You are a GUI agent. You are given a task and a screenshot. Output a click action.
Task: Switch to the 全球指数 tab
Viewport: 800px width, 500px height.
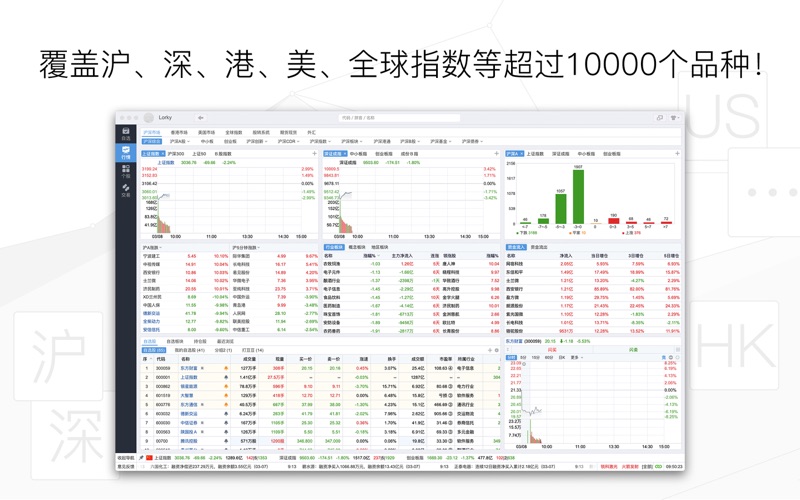(x=234, y=133)
